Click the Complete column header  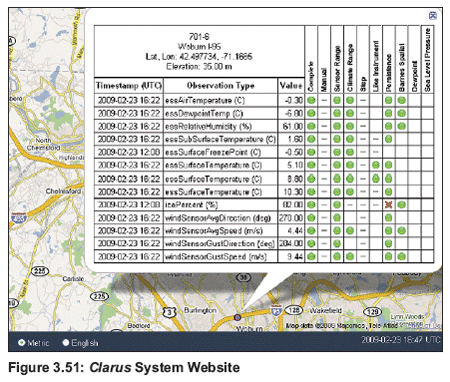point(311,76)
